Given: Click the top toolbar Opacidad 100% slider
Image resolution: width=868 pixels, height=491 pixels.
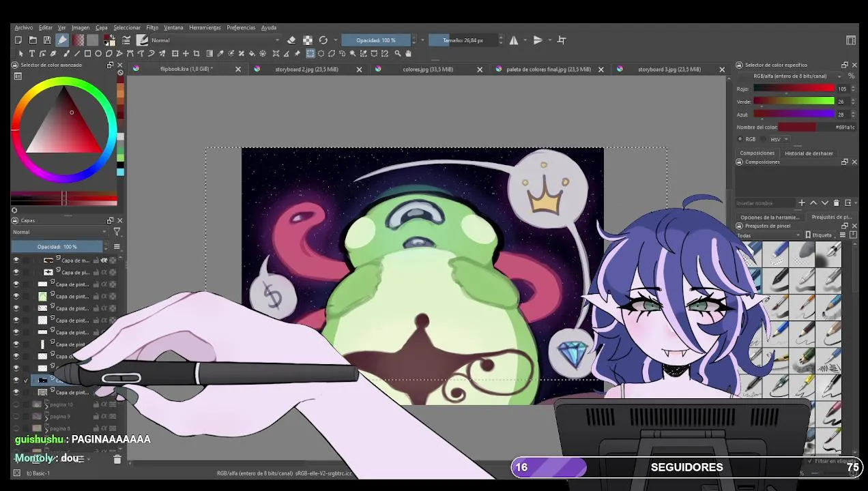Looking at the screenshot, I should click(x=376, y=40).
